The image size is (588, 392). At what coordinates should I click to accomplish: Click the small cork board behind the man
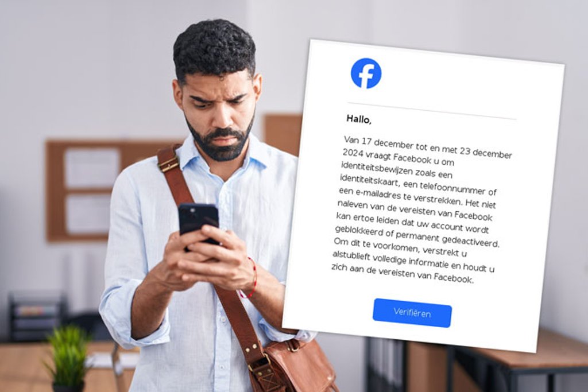click(x=283, y=134)
